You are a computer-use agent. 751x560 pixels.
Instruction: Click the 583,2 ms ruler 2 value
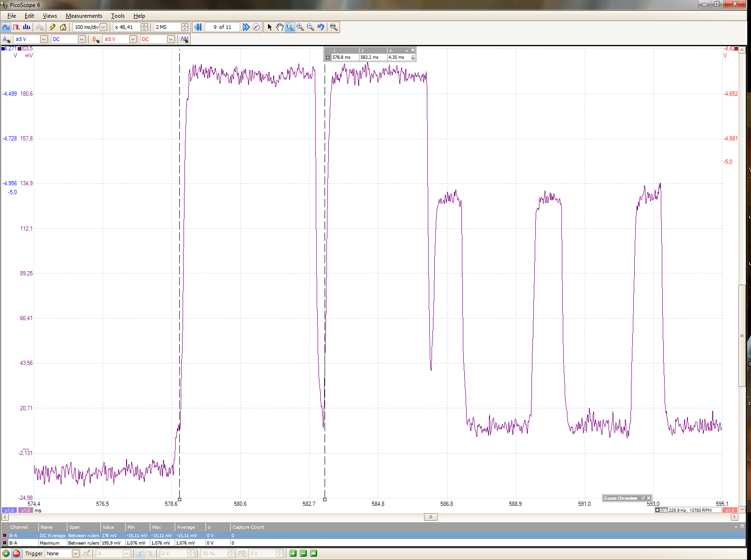pos(369,57)
